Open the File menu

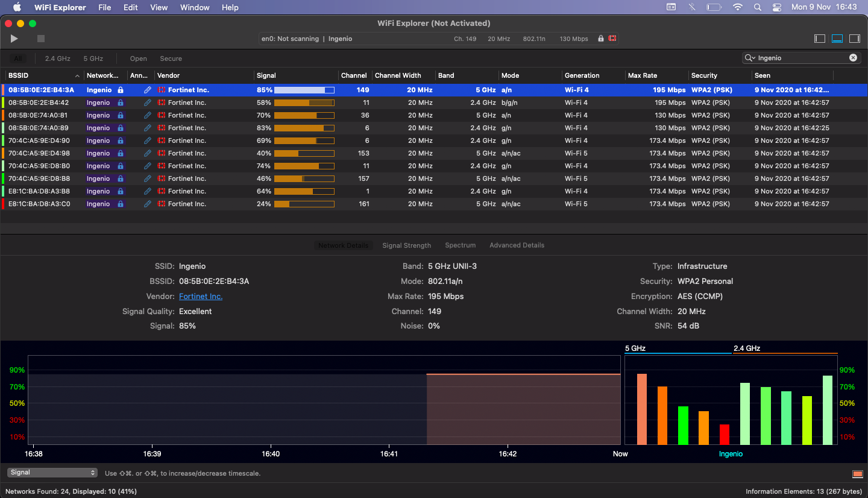pos(104,7)
